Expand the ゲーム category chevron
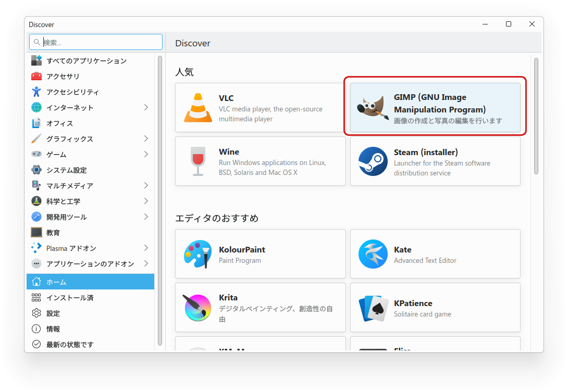 [146, 154]
